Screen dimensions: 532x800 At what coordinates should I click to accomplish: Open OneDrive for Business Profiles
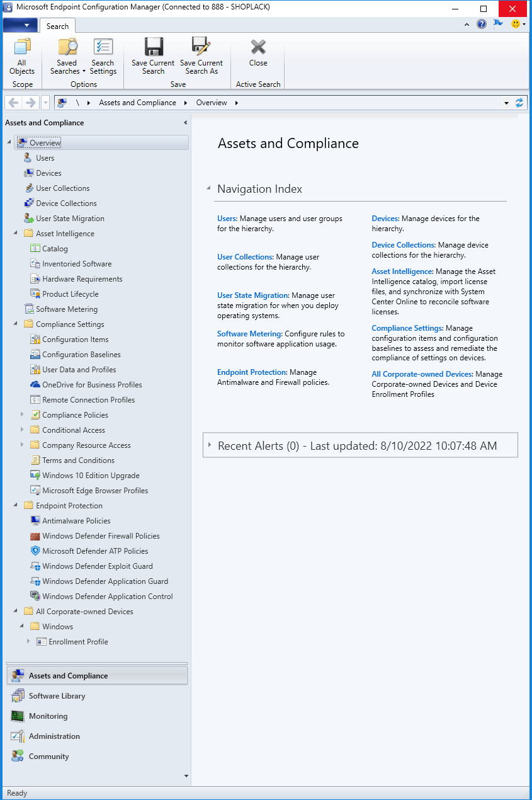[x=92, y=385]
